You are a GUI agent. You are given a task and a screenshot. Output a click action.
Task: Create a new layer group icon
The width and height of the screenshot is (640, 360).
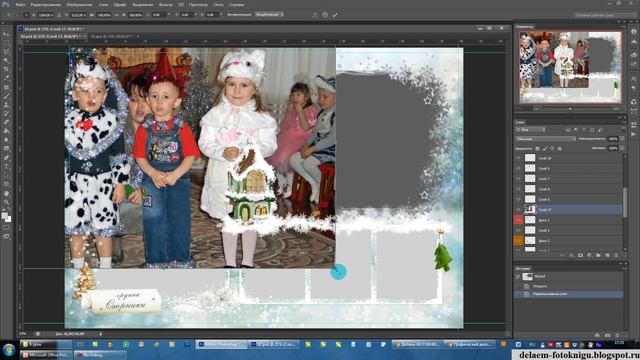[x=598, y=256]
